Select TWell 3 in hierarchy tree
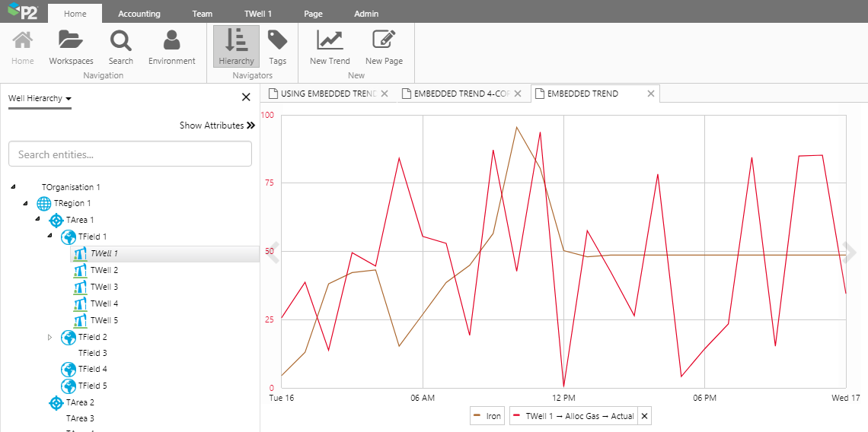Screen dimensions: 868x432 coord(104,287)
